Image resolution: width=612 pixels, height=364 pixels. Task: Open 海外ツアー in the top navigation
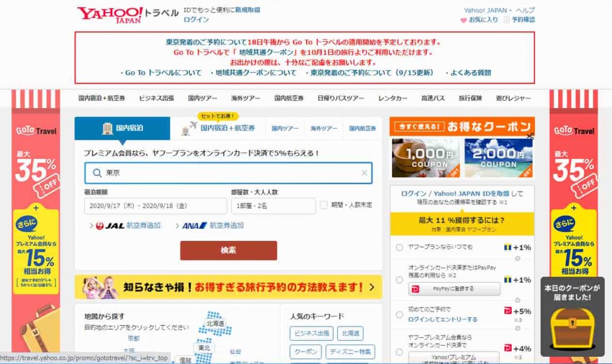(246, 98)
